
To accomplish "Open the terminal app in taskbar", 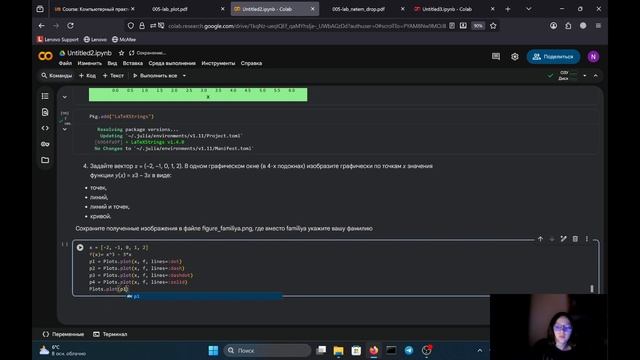I will [x=391, y=350].
